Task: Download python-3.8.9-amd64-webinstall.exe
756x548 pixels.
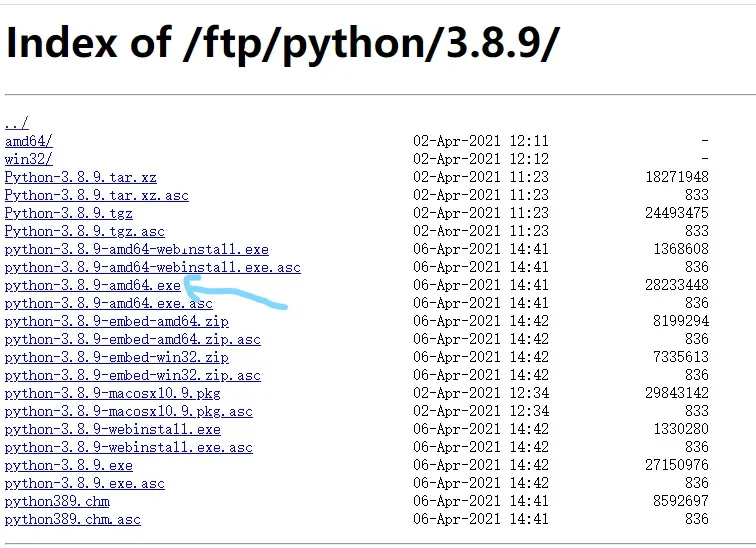Action: pos(136,249)
